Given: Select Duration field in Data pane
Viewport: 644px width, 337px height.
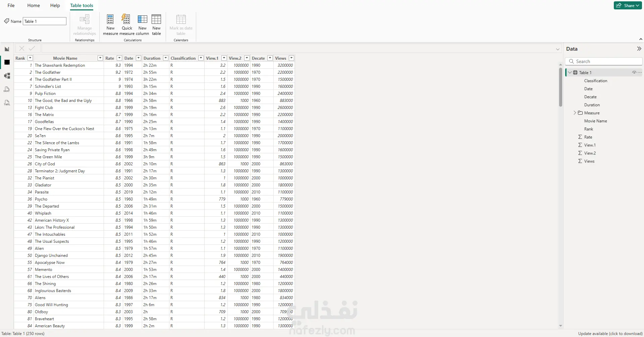Looking at the screenshot, I should pyautogui.click(x=592, y=105).
